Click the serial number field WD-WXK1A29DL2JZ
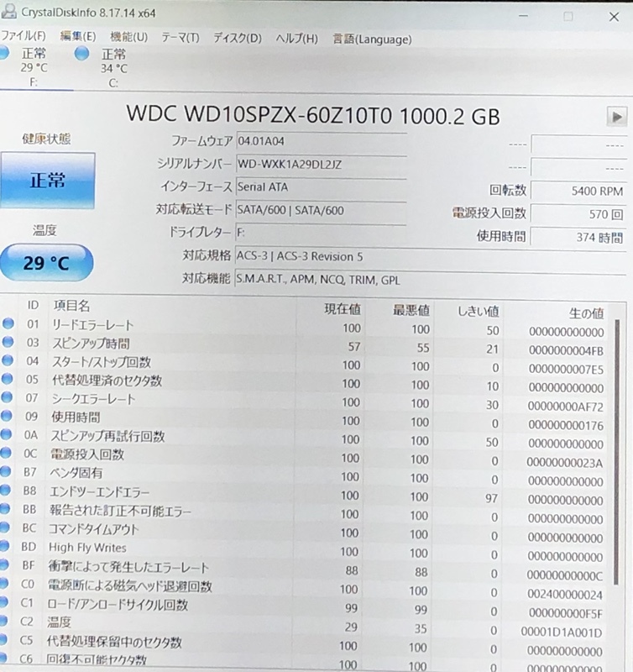The image size is (633, 672). (321, 165)
